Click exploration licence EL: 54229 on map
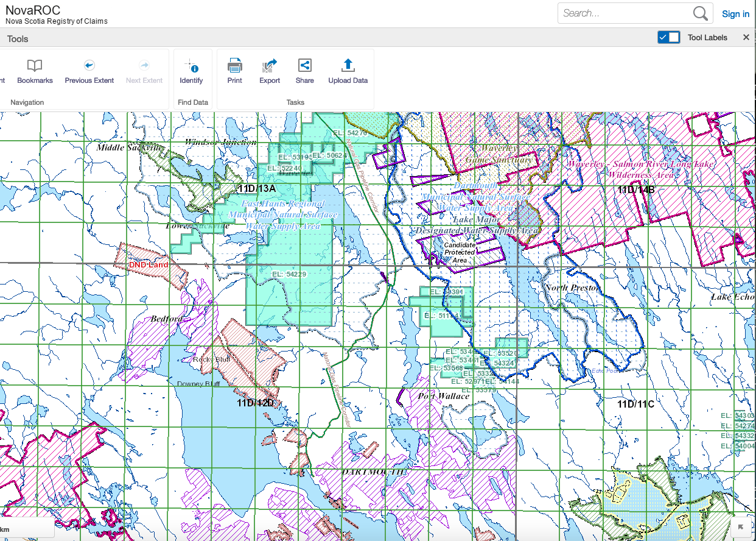The height and width of the screenshot is (541, 756). click(289, 275)
